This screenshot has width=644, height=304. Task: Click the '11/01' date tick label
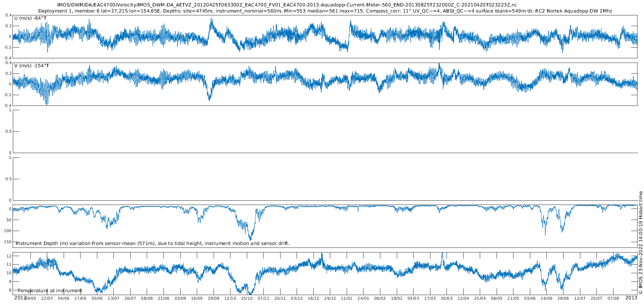pos(347,298)
